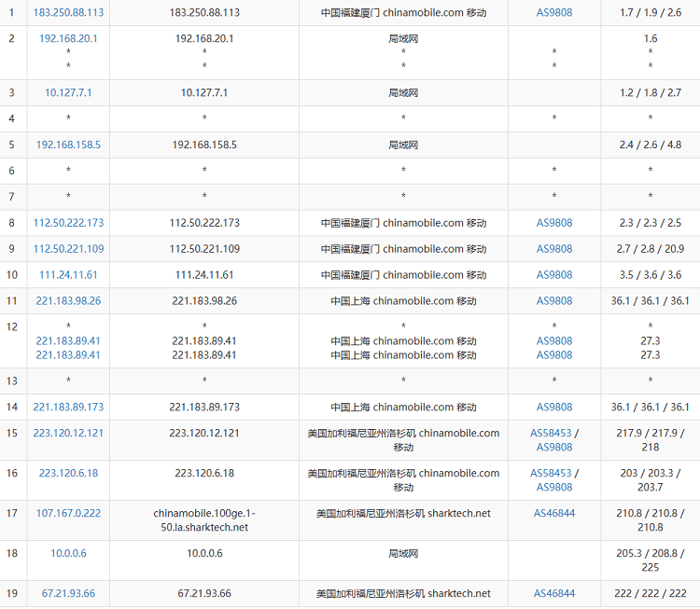Screen dimensions: 700x609
Task: Open the 221.183.98.26 IP link in hop 11
Action: (x=68, y=301)
